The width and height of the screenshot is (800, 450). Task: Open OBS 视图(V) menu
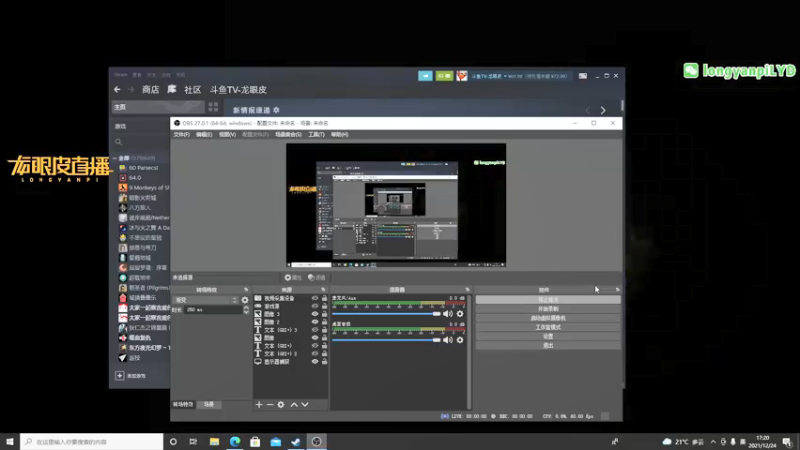[x=227, y=135]
